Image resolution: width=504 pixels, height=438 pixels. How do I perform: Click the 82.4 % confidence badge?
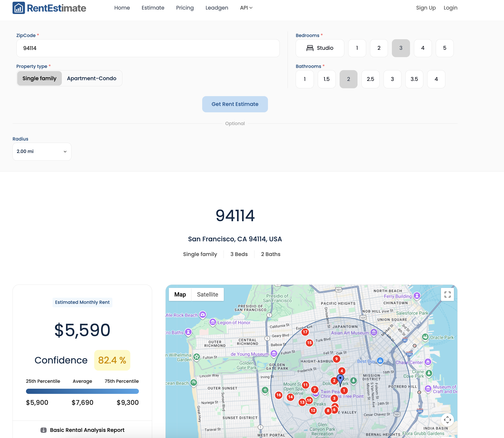click(x=112, y=360)
